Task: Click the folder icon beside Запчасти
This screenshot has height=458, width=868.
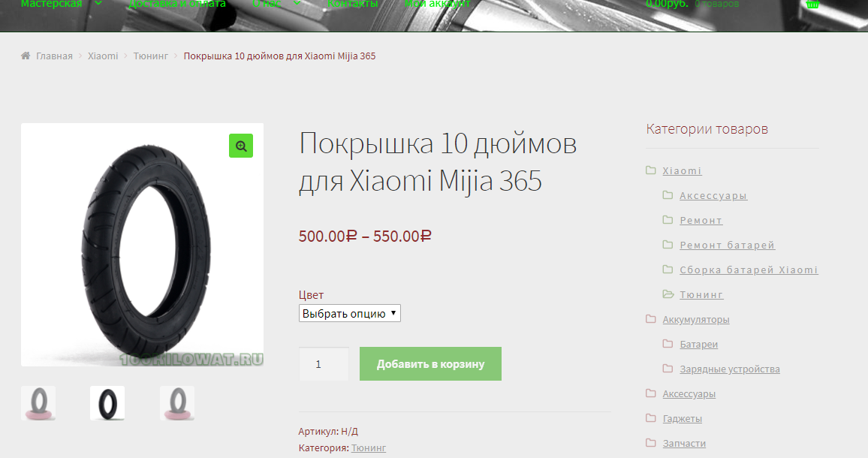Action: [x=650, y=442]
